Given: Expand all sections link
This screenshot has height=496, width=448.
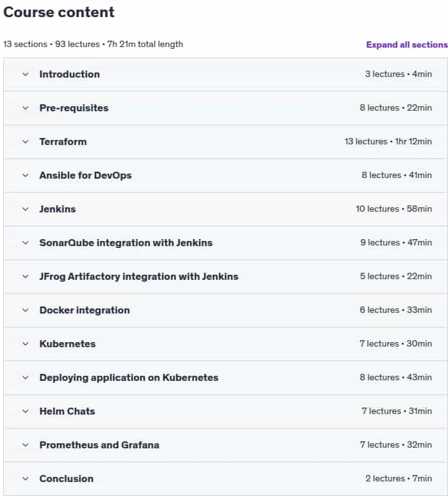Looking at the screenshot, I should (407, 45).
